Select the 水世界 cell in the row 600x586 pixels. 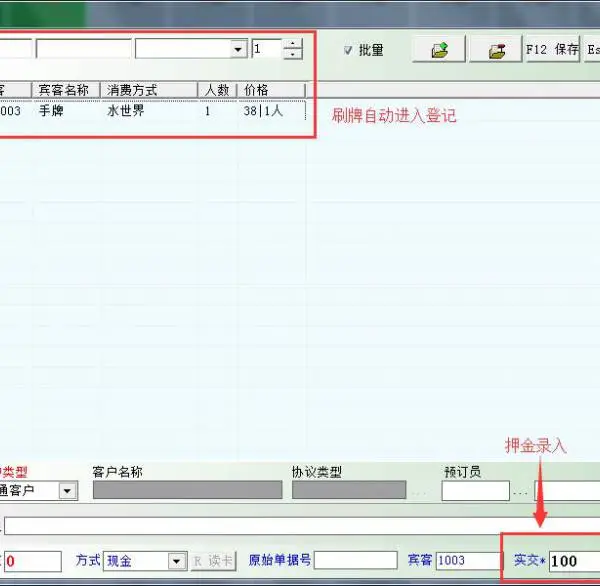click(x=126, y=111)
